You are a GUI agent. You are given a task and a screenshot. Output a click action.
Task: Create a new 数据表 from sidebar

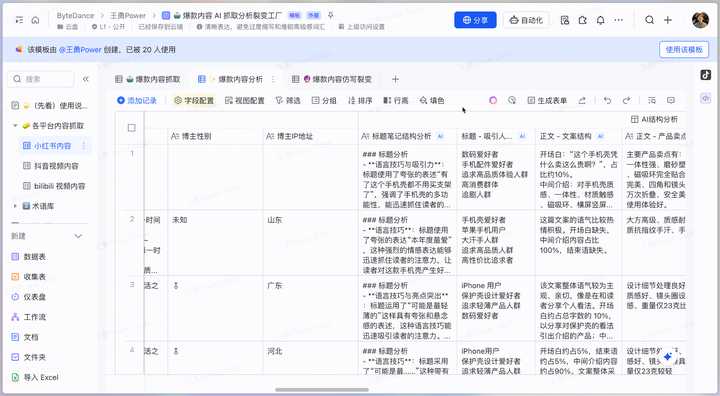tap(28, 256)
